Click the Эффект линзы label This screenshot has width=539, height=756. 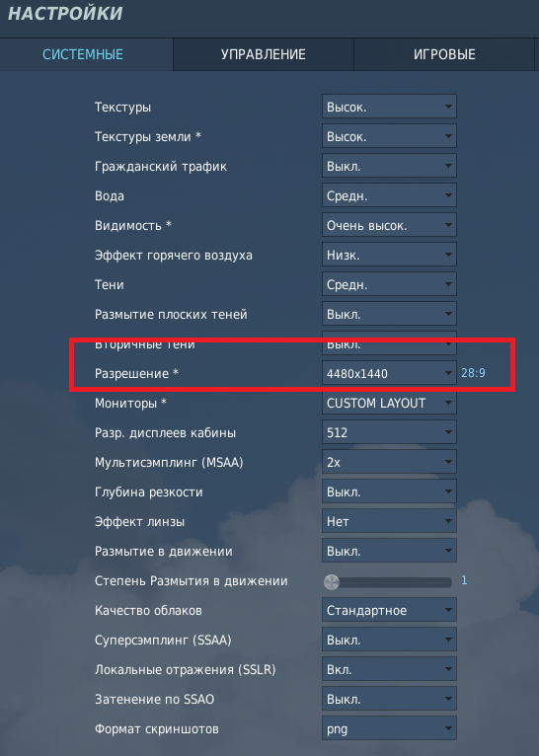coord(139,522)
